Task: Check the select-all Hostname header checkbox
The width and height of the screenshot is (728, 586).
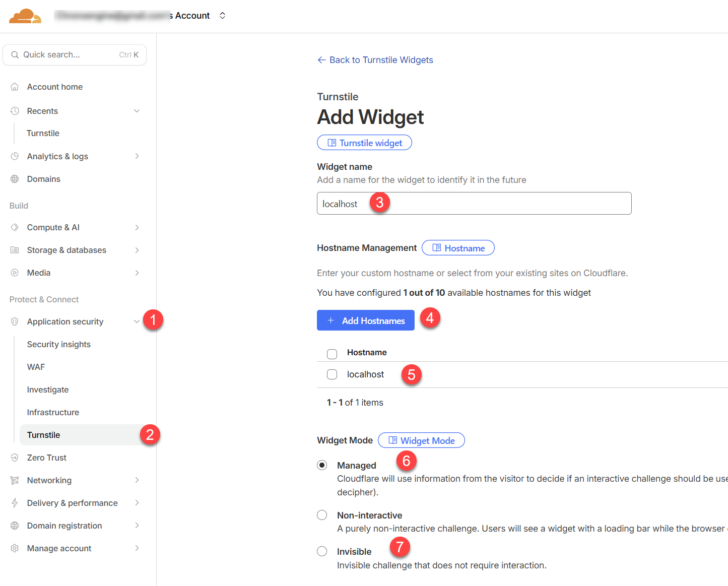Action: tap(332, 354)
